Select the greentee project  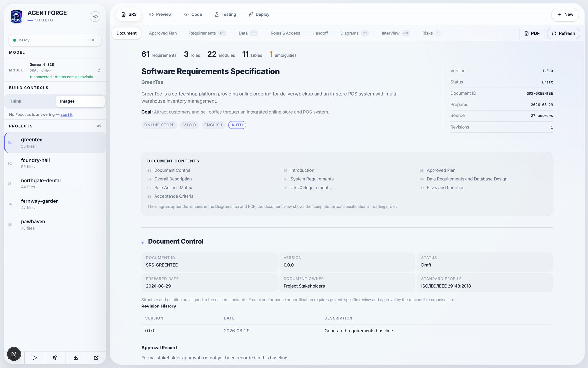55,143
